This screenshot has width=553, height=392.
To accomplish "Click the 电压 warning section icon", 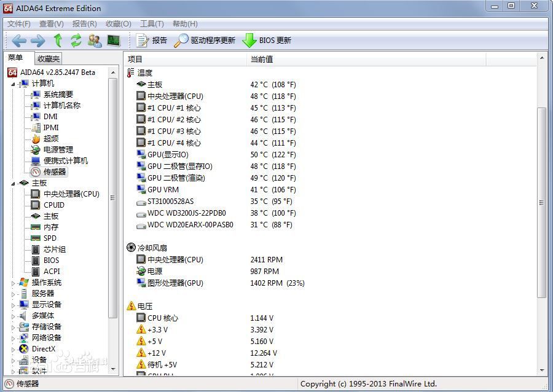I will 131,305.
